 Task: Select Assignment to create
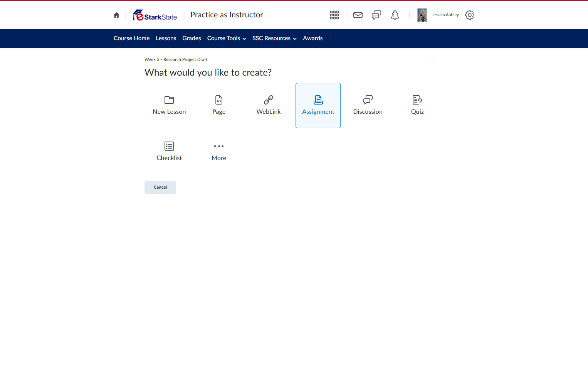(x=318, y=105)
